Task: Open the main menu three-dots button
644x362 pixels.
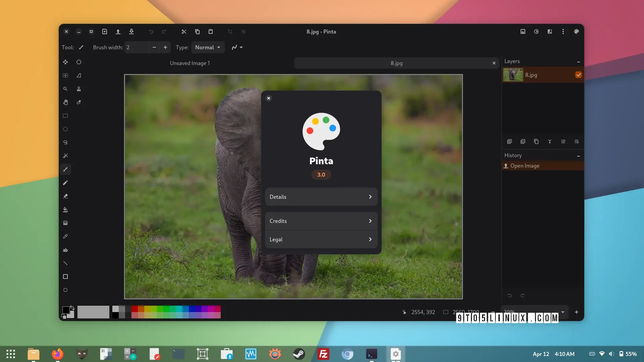Action: coord(563,32)
